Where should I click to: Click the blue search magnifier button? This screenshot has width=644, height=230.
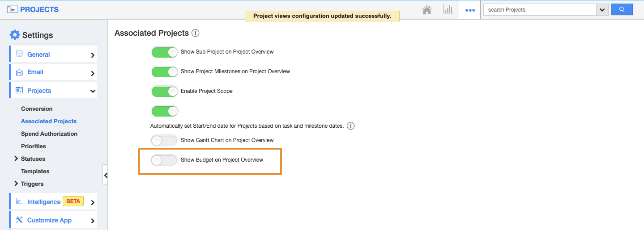tap(622, 9)
